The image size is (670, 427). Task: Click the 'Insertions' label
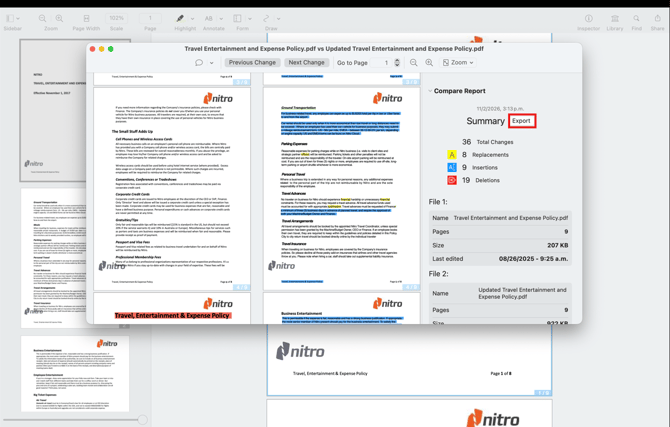click(485, 168)
